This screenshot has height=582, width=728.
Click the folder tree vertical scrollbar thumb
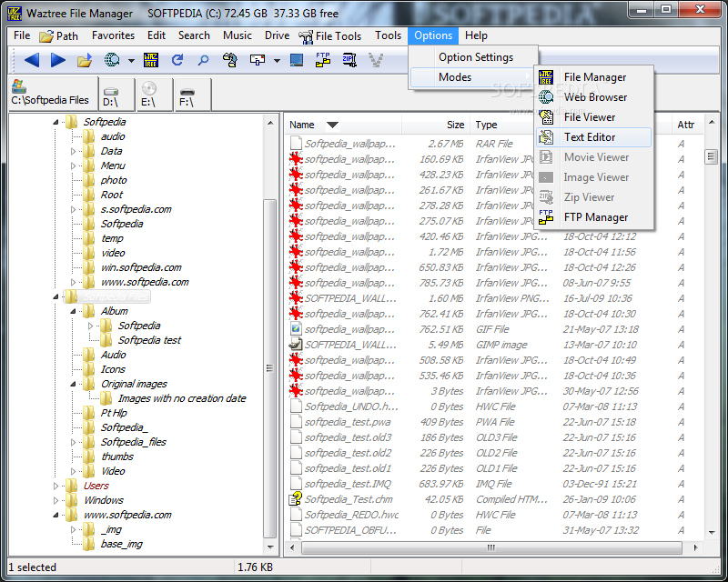(269, 368)
